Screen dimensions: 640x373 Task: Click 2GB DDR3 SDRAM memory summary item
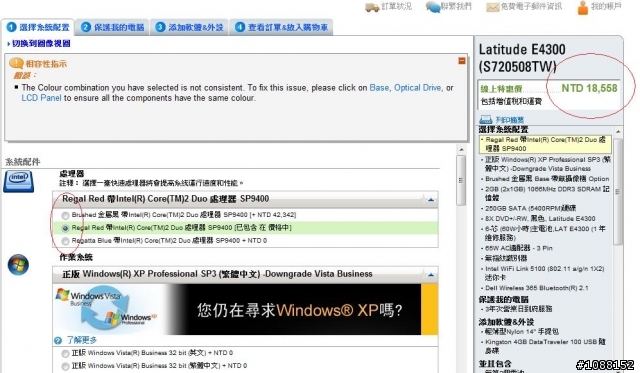point(547,193)
